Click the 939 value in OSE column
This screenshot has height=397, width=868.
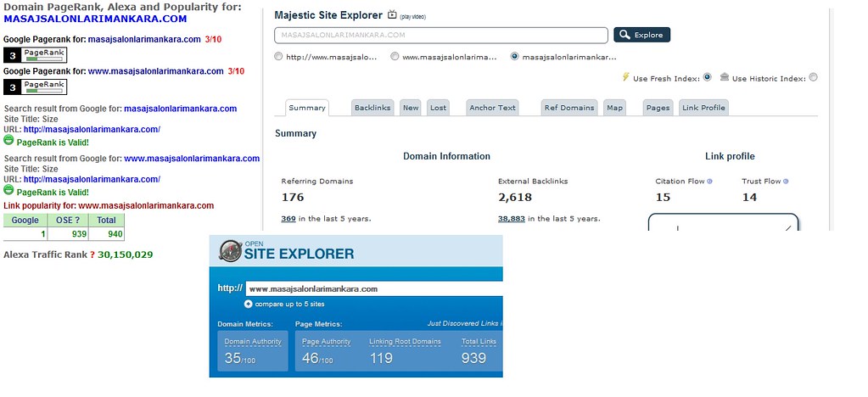(x=79, y=234)
